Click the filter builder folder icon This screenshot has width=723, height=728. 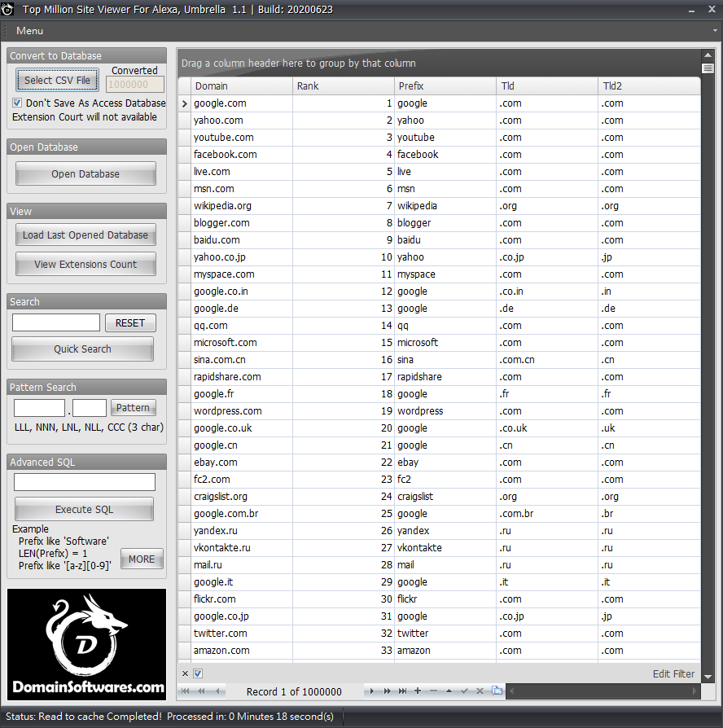[x=497, y=691]
